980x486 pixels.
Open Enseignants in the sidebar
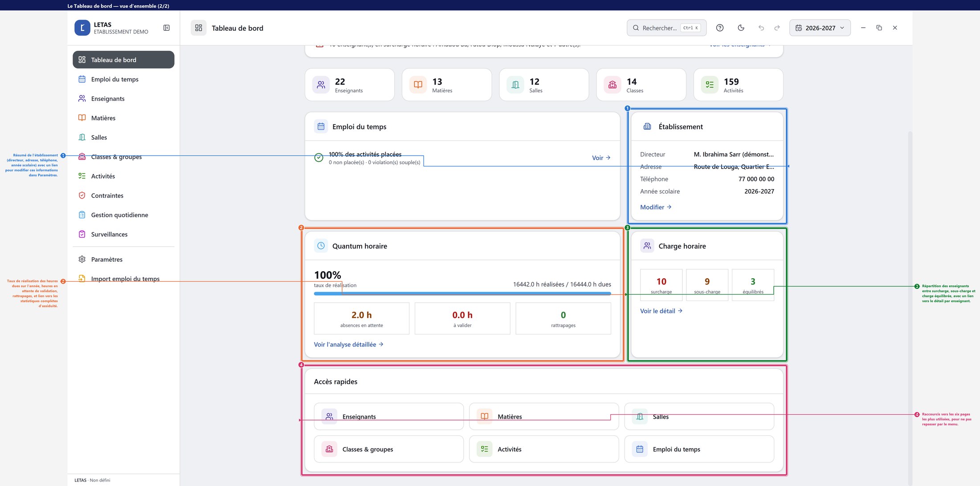(x=123, y=99)
